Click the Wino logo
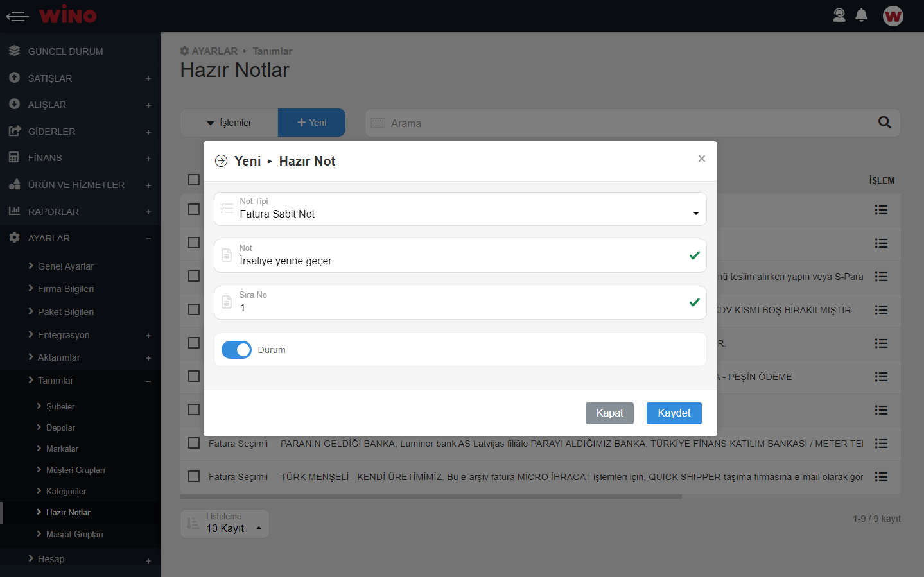The height and width of the screenshot is (577, 924). click(67, 15)
